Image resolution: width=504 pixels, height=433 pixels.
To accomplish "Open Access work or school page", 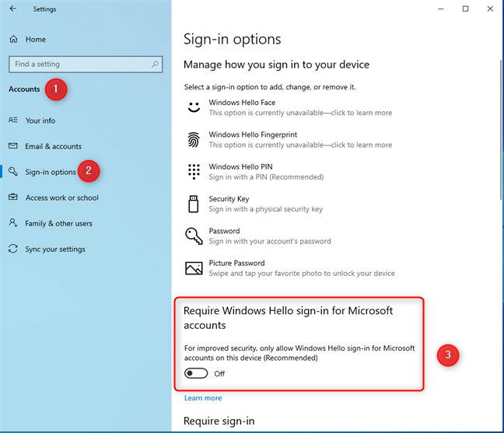I will point(62,197).
